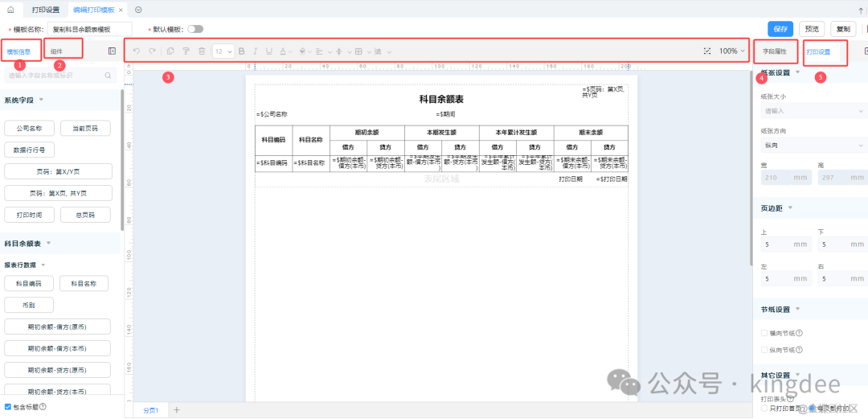The width and height of the screenshot is (868, 419).
Task: Toggle the 默认模板 switch
Action: pyautogui.click(x=195, y=29)
